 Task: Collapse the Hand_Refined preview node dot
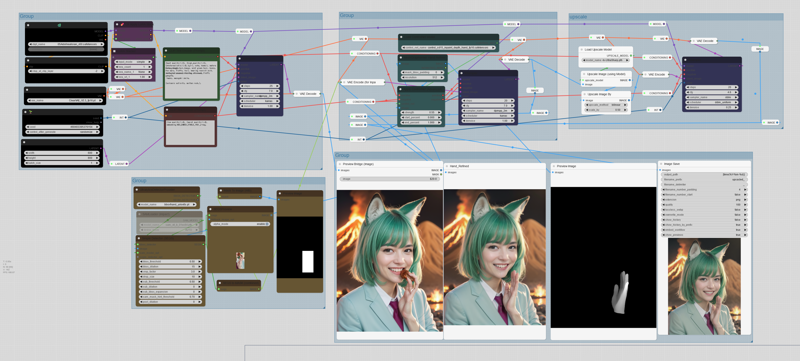click(x=447, y=166)
